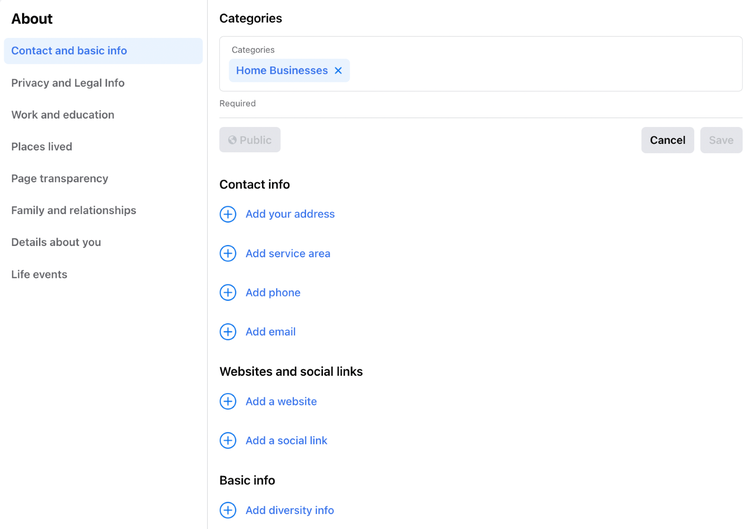The width and height of the screenshot is (750, 529).
Task: Click the Save button
Action: 721,140
